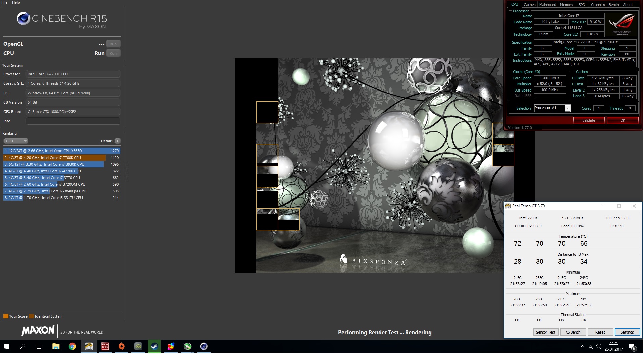This screenshot has width=644, height=362.
Task: Minimize the Real Temp GT window
Action: click(x=603, y=206)
